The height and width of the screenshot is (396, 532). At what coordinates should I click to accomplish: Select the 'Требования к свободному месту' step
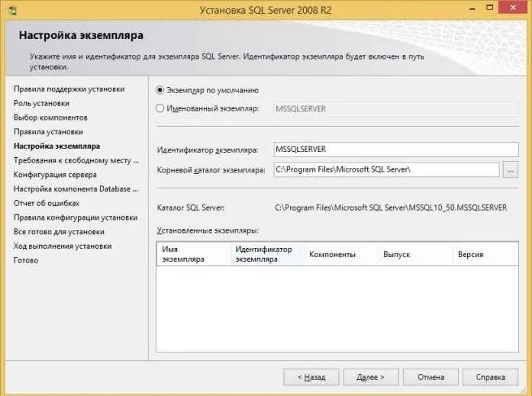coord(76,160)
